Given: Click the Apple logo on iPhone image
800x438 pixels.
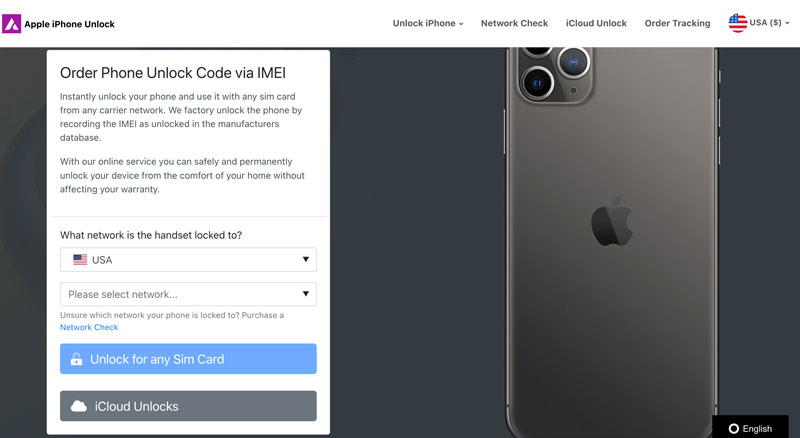Looking at the screenshot, I should (x=612, y=221).
